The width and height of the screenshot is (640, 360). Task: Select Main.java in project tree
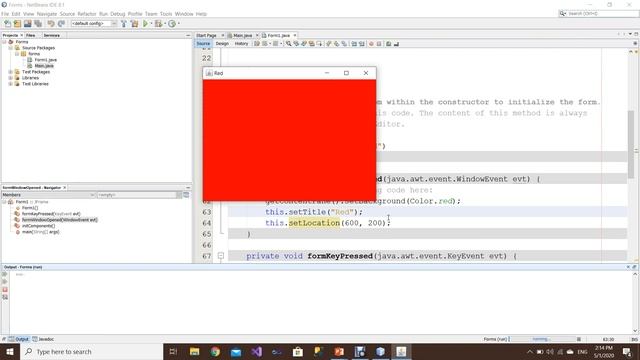[44, 66]
